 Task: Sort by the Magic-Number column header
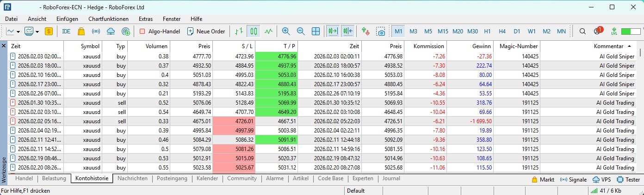tap(517, 46)
